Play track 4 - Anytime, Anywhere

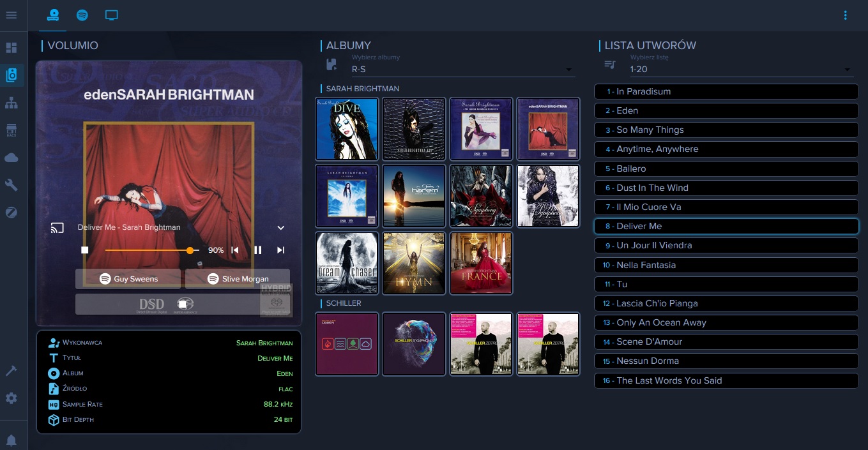click(x=726, y=149)
